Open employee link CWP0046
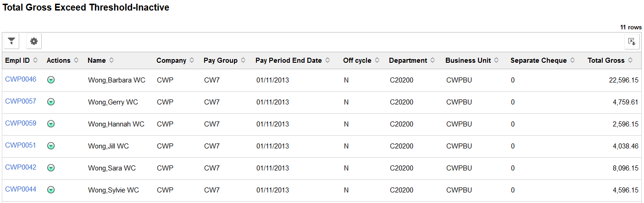 click(21, 79)
